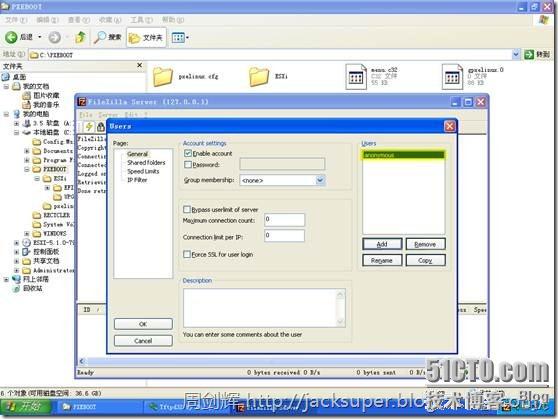558x419 pixels.
Task: Toggle Force SSL for user login checkbox
Action: (186, 254)
